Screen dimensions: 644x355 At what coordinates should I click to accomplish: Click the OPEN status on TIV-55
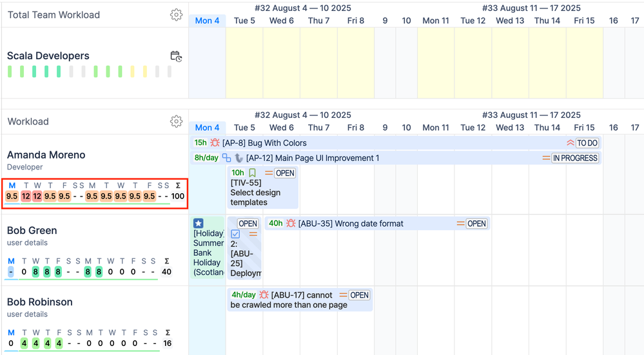click(285, 173)
